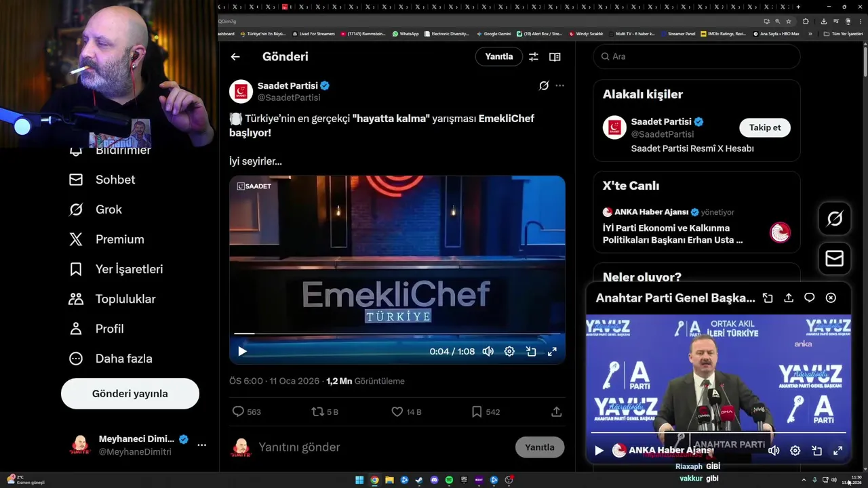Open the floating messages envelope button
Viewport: 868px width, 488px height.
(835, 259)
